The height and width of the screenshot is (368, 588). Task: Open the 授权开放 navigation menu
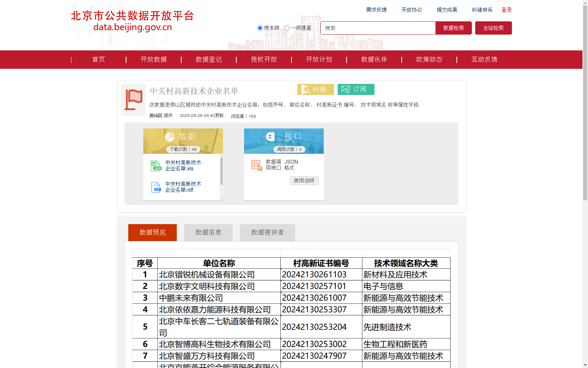(264, 60)
